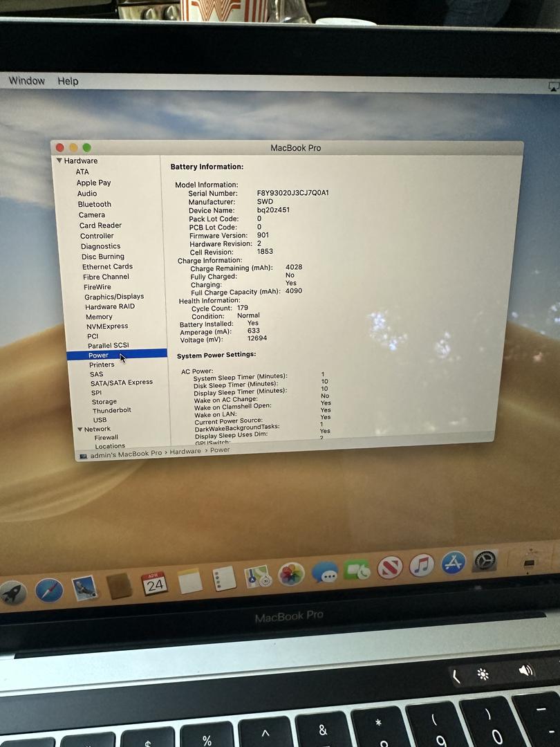
Task: Select Card Reader in the sidebar
Action: 100,225
